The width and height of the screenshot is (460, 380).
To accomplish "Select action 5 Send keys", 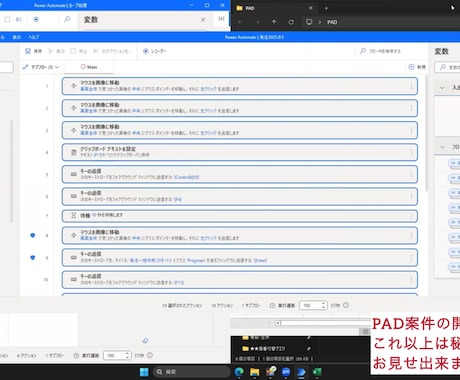I will point(240,174).
